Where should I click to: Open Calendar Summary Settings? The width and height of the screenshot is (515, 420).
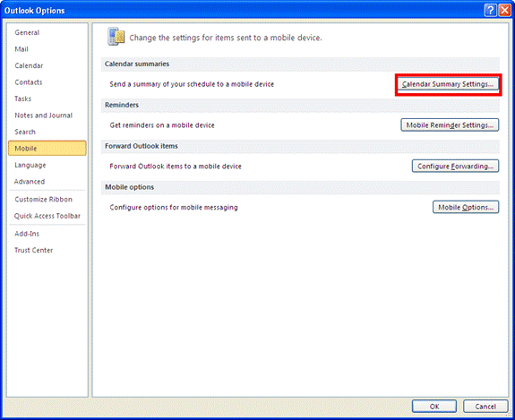pos(448,84)
